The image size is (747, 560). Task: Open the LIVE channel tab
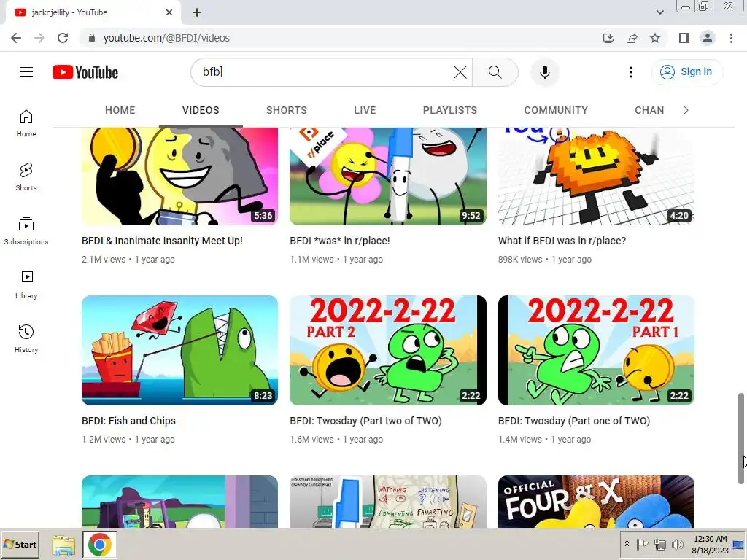(x=365, y=111)
